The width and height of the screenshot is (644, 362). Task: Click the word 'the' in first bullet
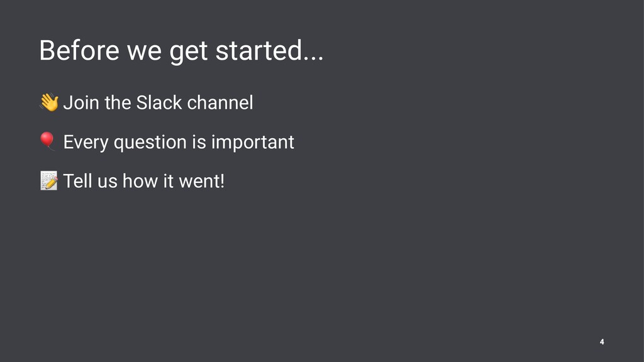pos(118,102)
